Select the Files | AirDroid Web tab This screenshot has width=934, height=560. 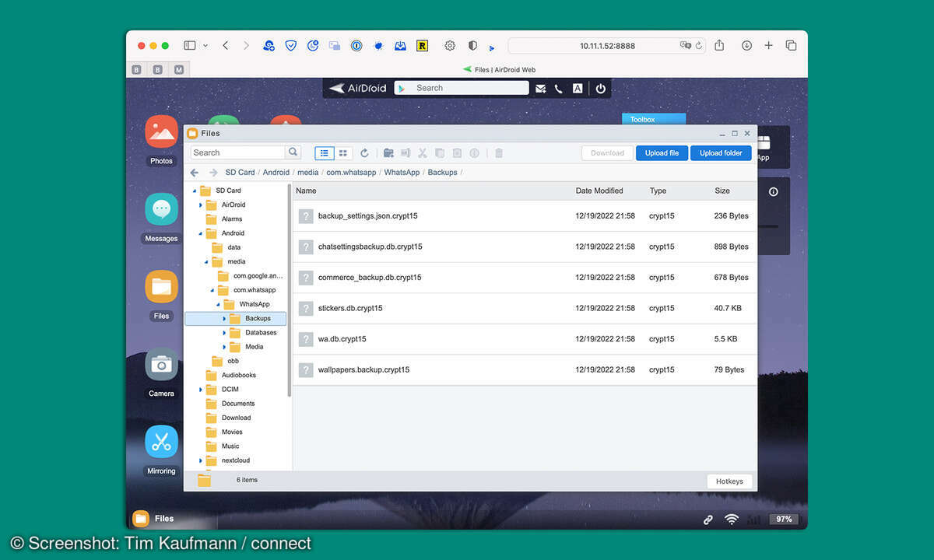coord(499,69)
